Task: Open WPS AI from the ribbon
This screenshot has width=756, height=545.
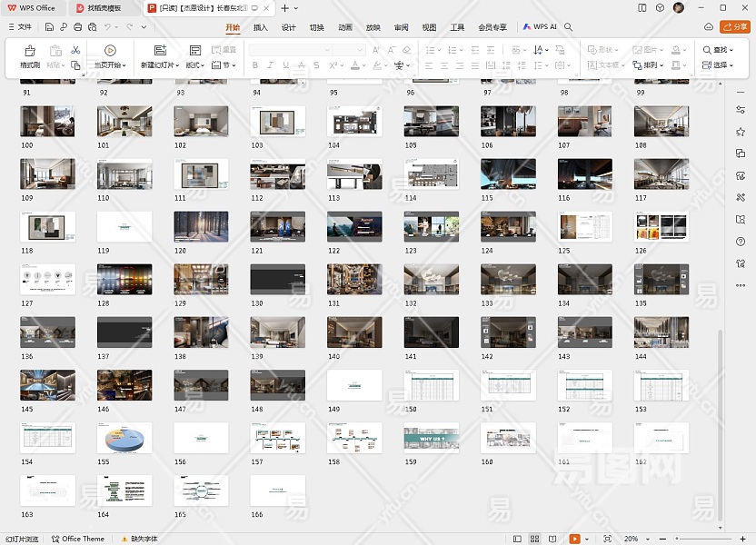Action: coord(541,27)
